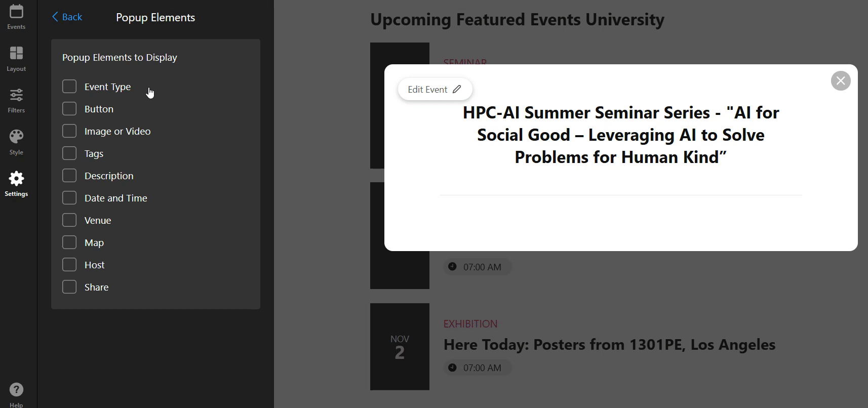The height and width of the screenshot is (408, 868).
Task: Open the Help question mark icon
Action: pyautogui.click(x=16, y=390)
